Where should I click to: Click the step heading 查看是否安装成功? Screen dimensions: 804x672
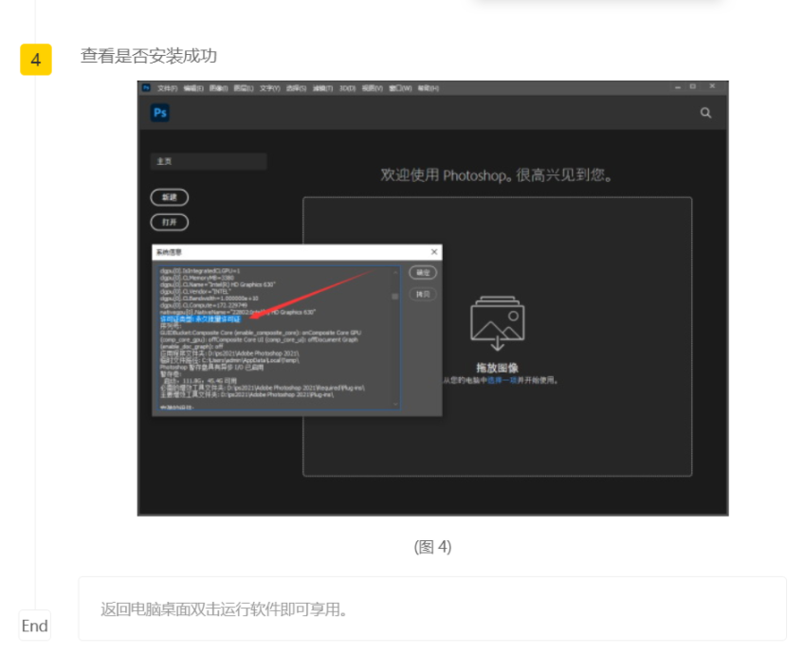pyautogui.click(x=149, y=56)
